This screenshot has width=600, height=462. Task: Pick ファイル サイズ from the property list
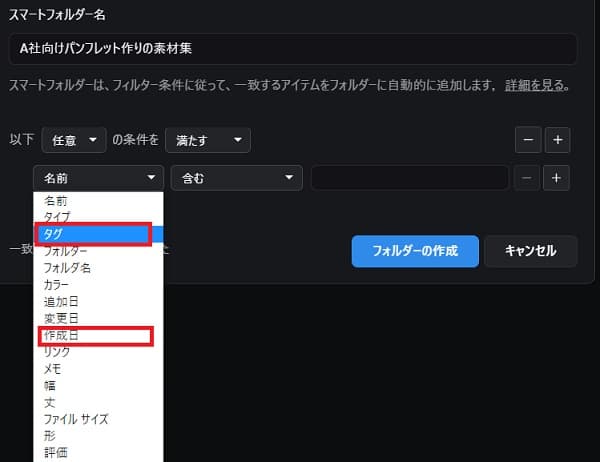pyautogui.click(x=76, y=419)
